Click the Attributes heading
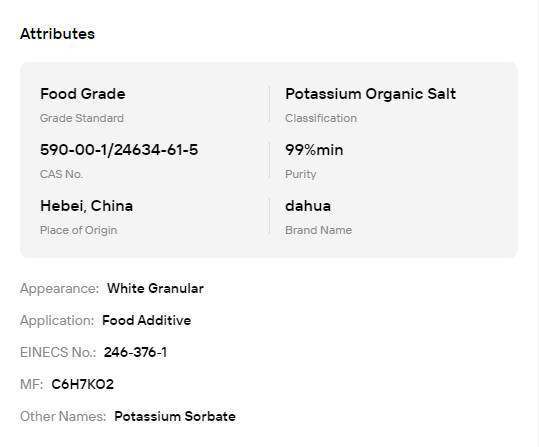The image size is (539, 447). [57, 34]
